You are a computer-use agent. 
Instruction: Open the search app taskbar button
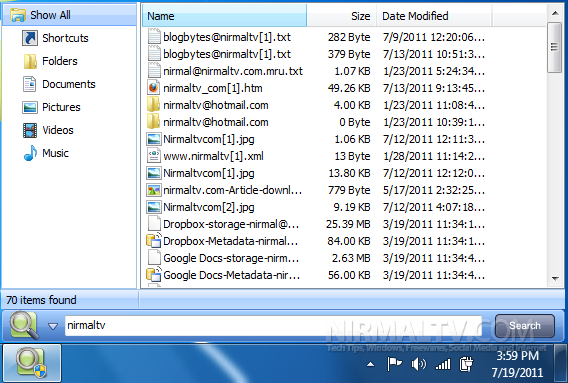[32, 363]
